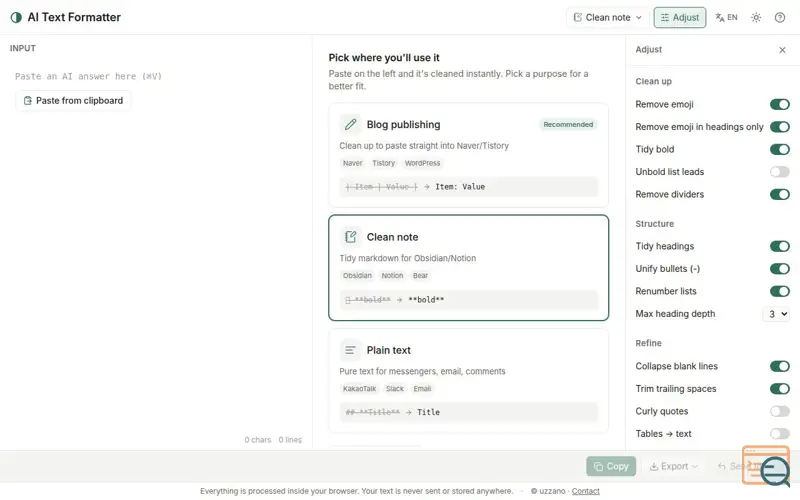Click the Clean note edit icon

[x=351, y=237]
